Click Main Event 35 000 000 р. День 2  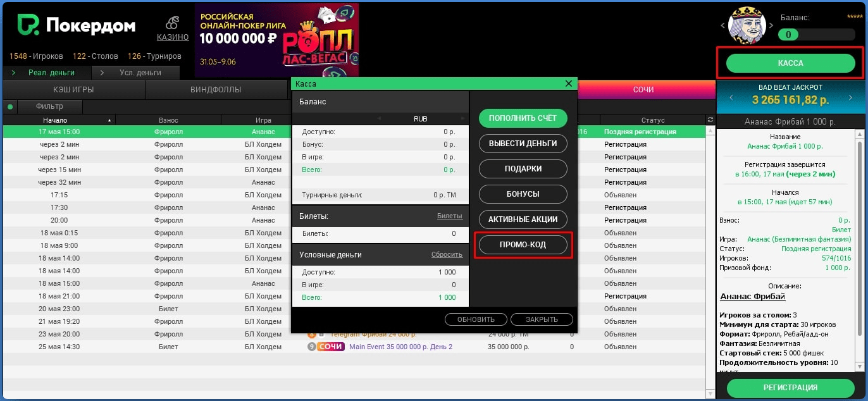click(x=400, y=347)
